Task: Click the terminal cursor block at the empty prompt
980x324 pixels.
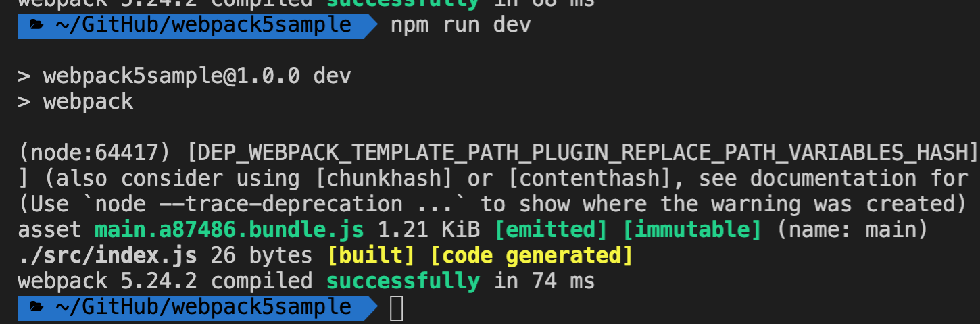Action: click(397, 308)
